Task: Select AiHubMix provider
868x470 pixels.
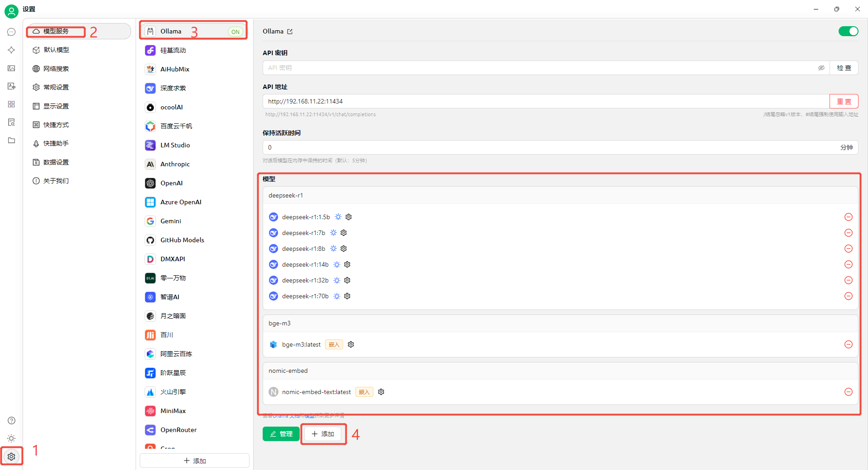Action: [x=194, y=69]
